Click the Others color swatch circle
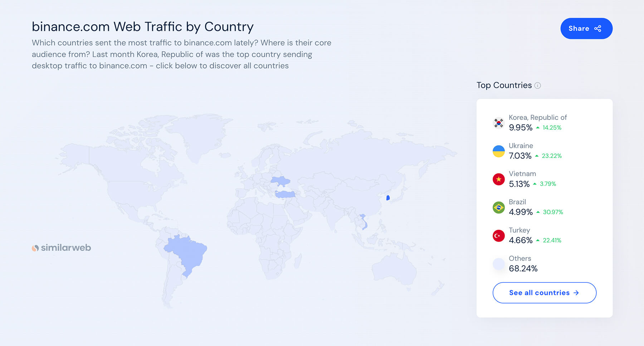 click(x=498, y=264)
